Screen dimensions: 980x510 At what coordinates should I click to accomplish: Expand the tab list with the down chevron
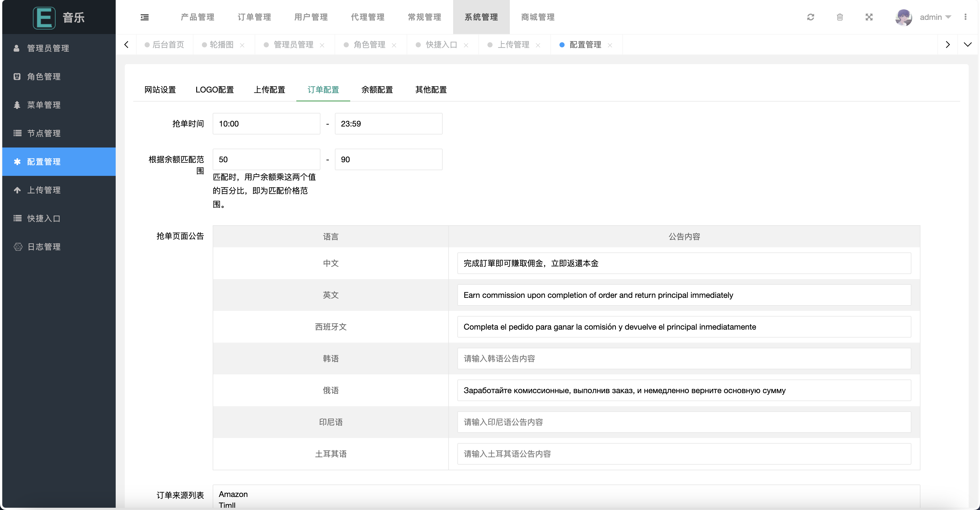point(968,45)
